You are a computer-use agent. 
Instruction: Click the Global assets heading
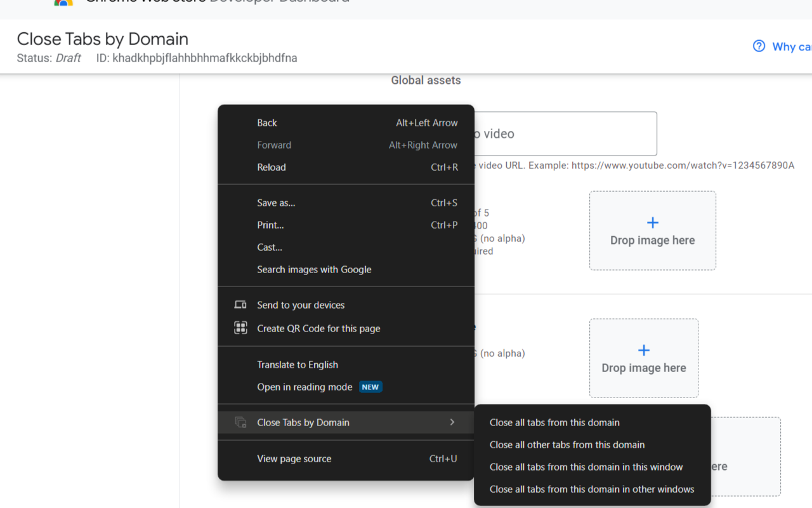[x=426, y=81]
